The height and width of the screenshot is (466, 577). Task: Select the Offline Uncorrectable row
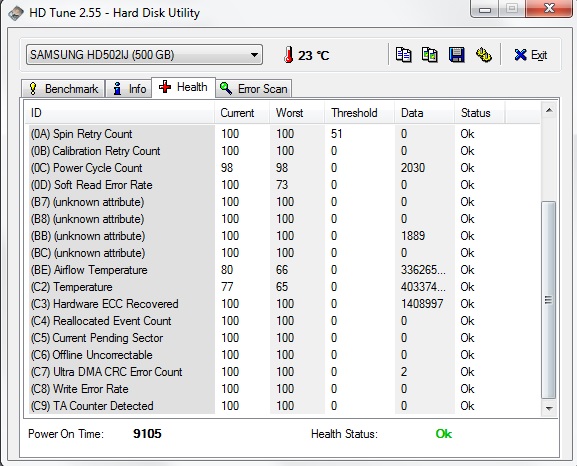tap(283, 355)
